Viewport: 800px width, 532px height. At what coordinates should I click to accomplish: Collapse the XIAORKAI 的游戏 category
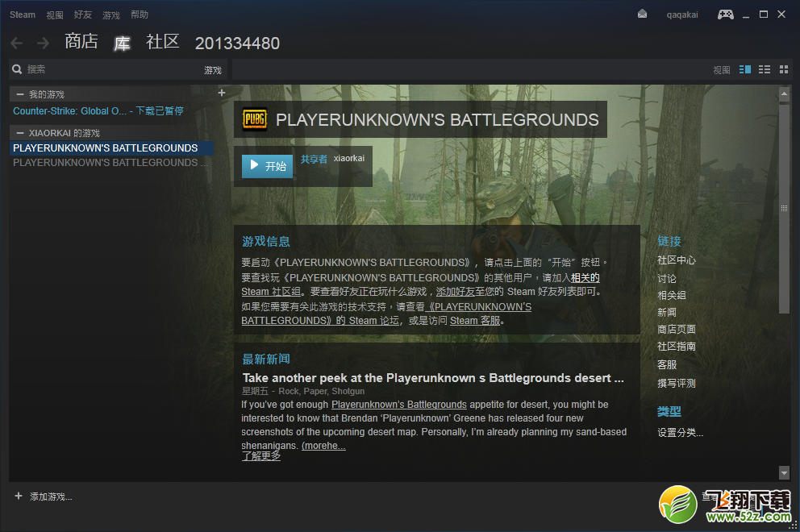pos(20,133)
